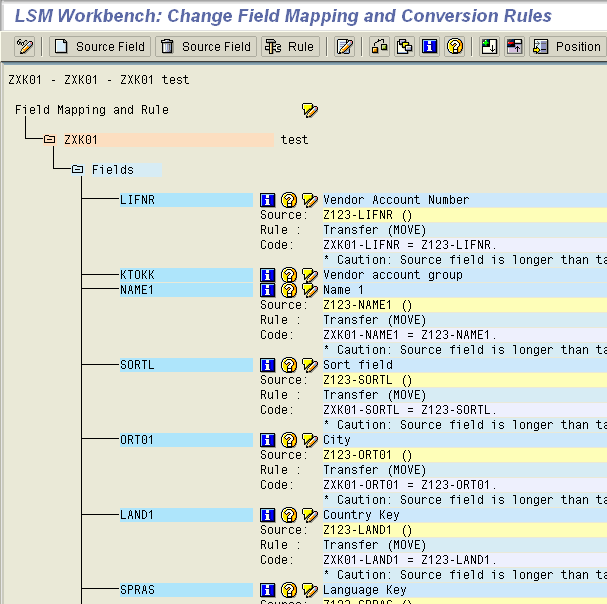
Task: Click the info icon for LIFNR field
Action: pos(268,200)
